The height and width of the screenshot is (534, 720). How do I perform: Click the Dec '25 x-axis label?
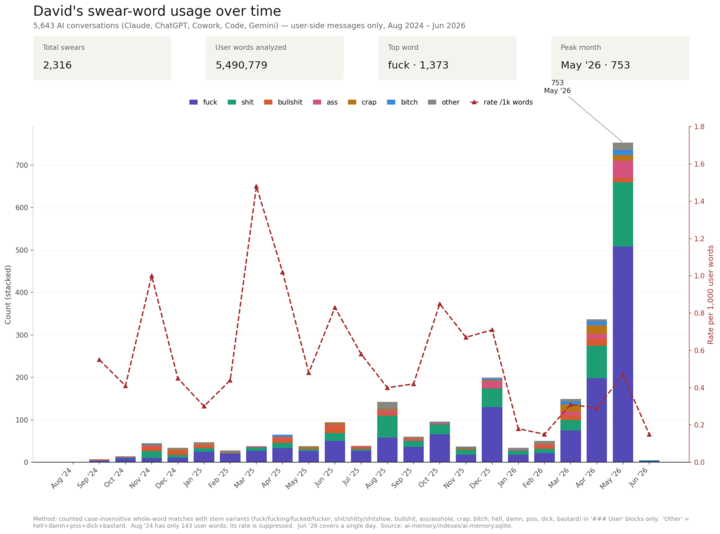pos(481,478)
